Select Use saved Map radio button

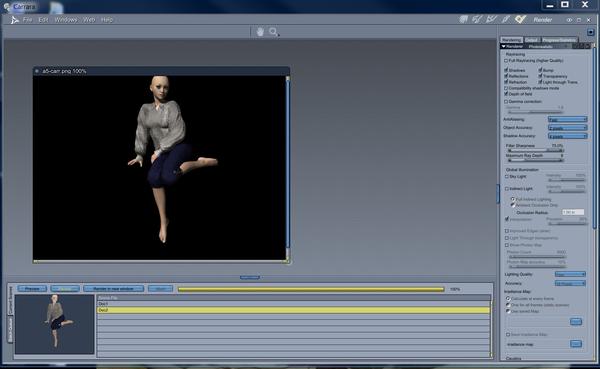click(x=508, y=311)
